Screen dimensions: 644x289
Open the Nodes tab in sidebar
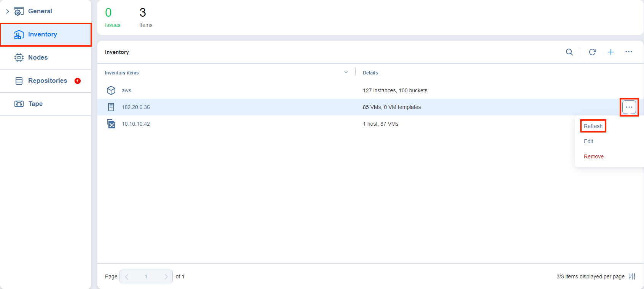pyautogui.click(x=38, y=58)
